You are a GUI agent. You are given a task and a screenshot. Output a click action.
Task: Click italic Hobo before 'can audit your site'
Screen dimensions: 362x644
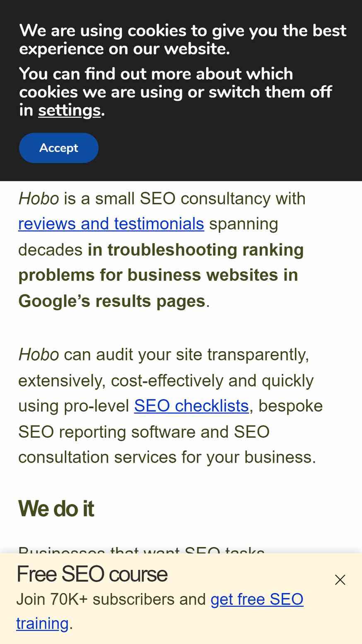(39, 355)
